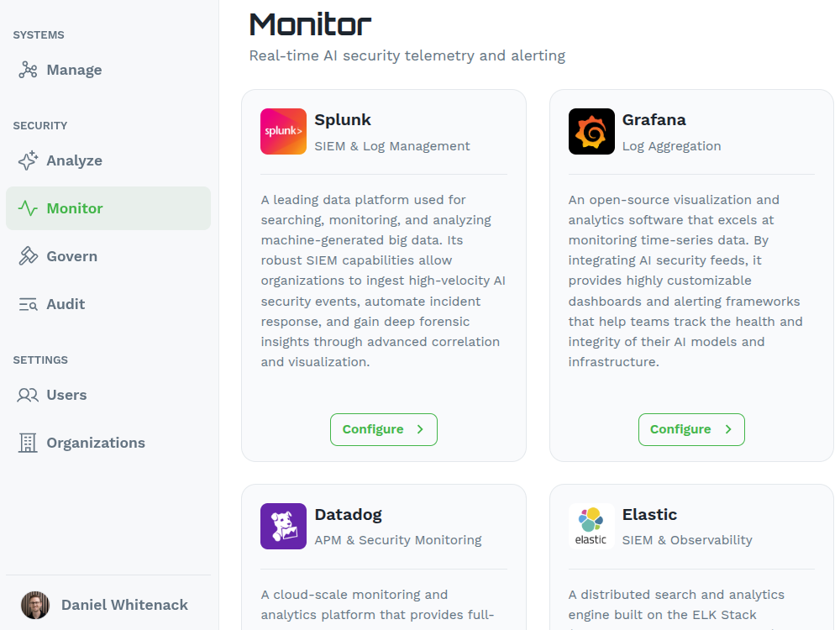
Task: Select the Monitor menu item
Action: 108,207
